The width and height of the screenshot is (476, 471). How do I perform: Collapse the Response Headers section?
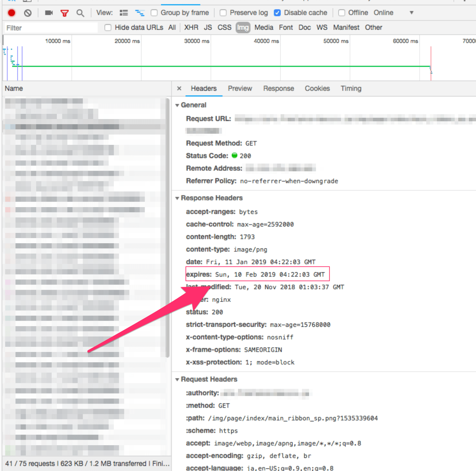pos(177,198)
